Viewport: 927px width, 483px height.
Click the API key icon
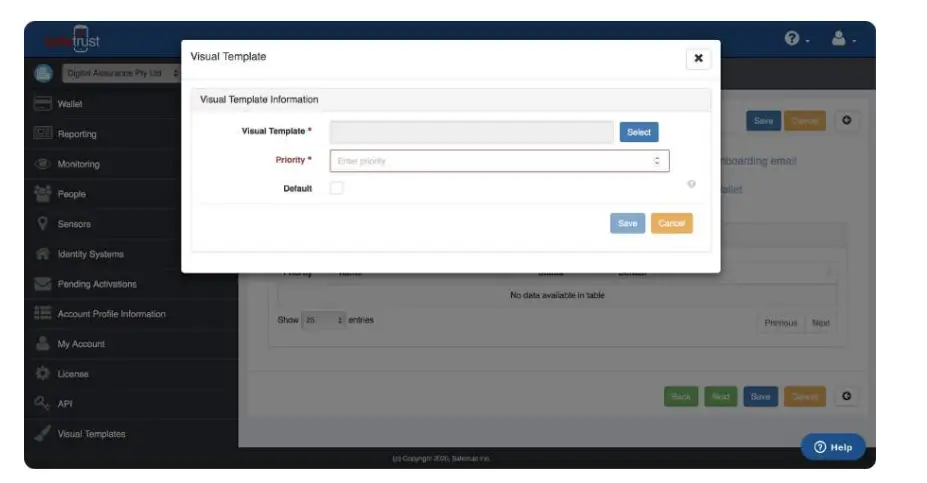tap(42, 403)
